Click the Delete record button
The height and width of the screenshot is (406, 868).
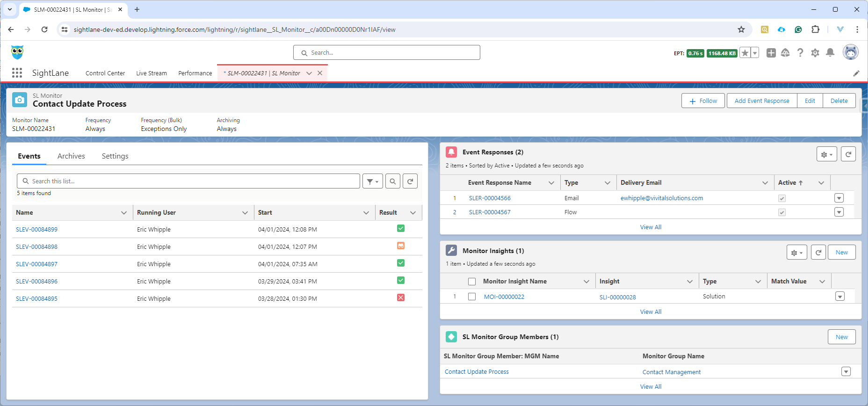(x=839, y=101)
